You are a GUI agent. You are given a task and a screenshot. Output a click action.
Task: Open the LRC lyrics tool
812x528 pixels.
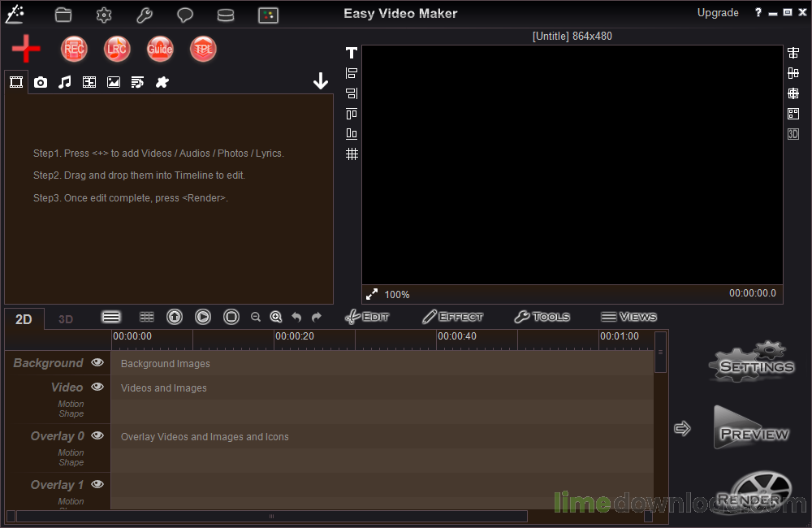click(x=117, y=49)
